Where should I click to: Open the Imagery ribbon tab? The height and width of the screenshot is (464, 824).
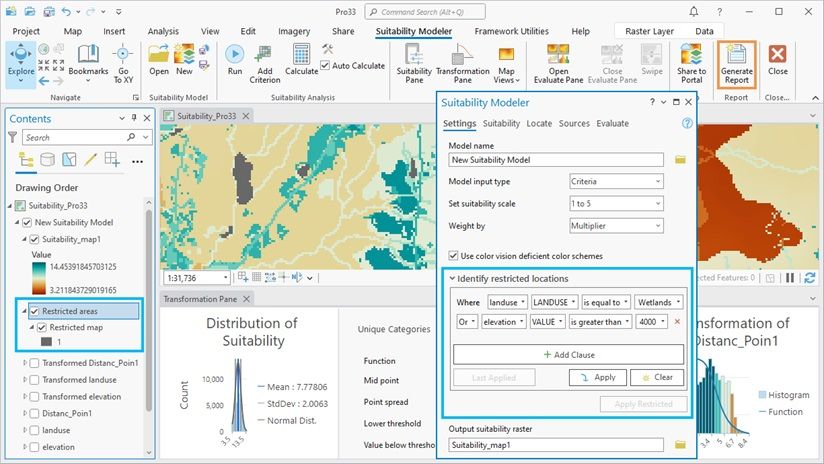pyautogui.click(x=294, y=32)
